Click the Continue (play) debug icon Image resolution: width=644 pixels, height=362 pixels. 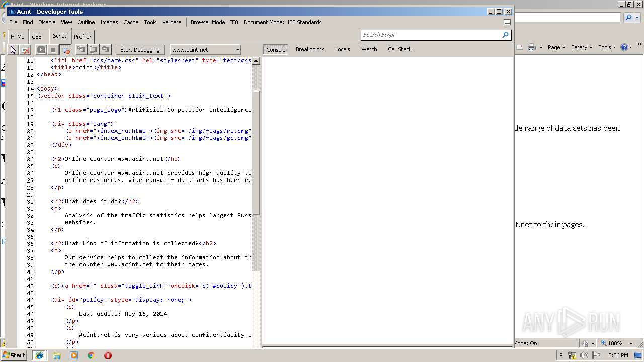click(x=41, y=50)
